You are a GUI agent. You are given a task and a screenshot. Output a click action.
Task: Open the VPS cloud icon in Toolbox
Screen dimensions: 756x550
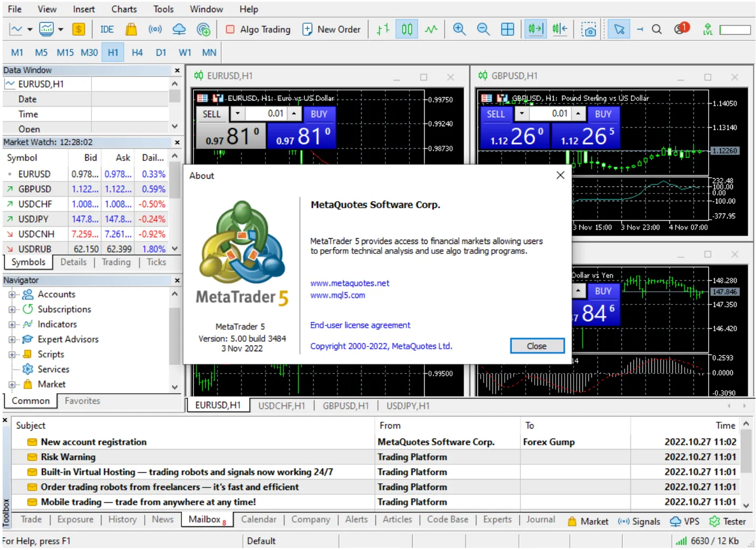pos(676,522)
